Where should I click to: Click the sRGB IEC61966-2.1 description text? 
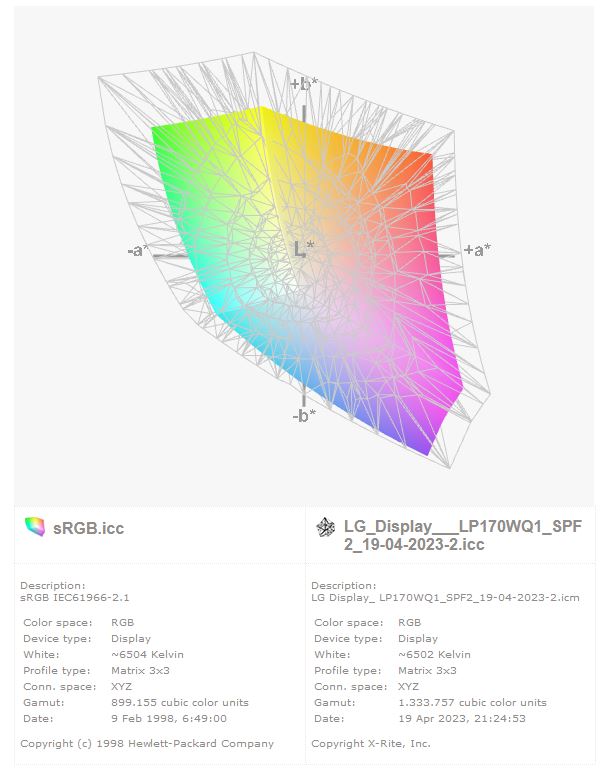coord(75,597)
